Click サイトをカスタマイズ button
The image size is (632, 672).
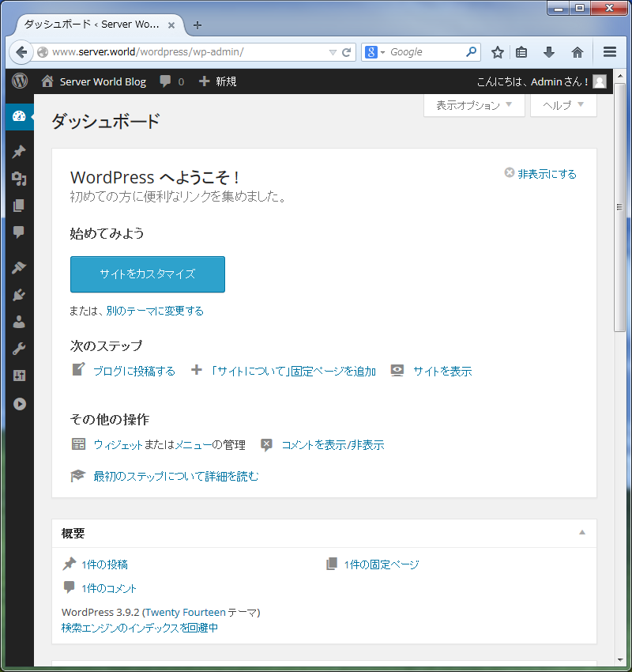pyautogui.click(x=147, y=274)
